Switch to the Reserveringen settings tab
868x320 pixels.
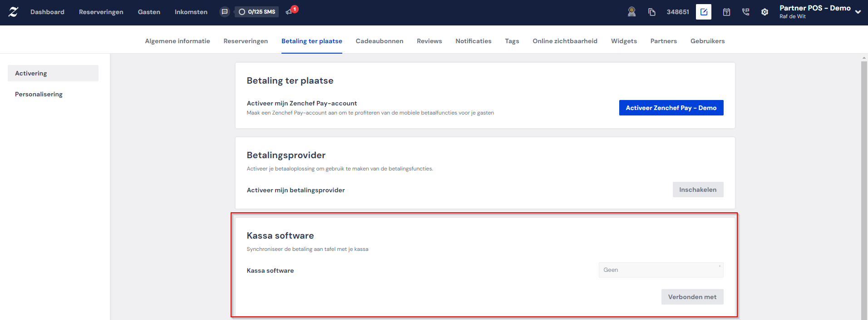tap(246, 41)
